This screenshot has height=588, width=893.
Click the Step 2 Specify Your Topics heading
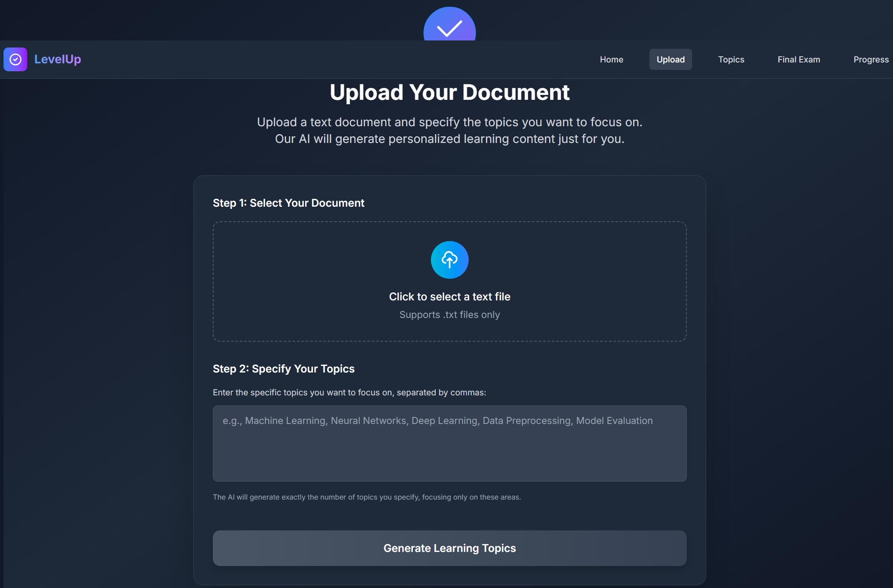coord(284,369)
